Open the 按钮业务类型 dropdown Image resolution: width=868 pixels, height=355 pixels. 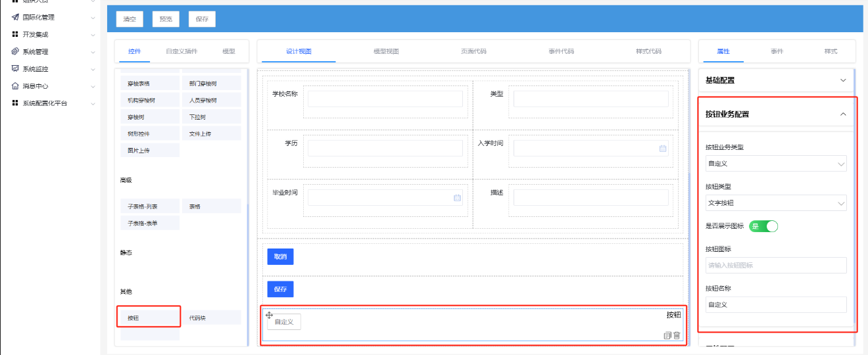coord(776,164)
